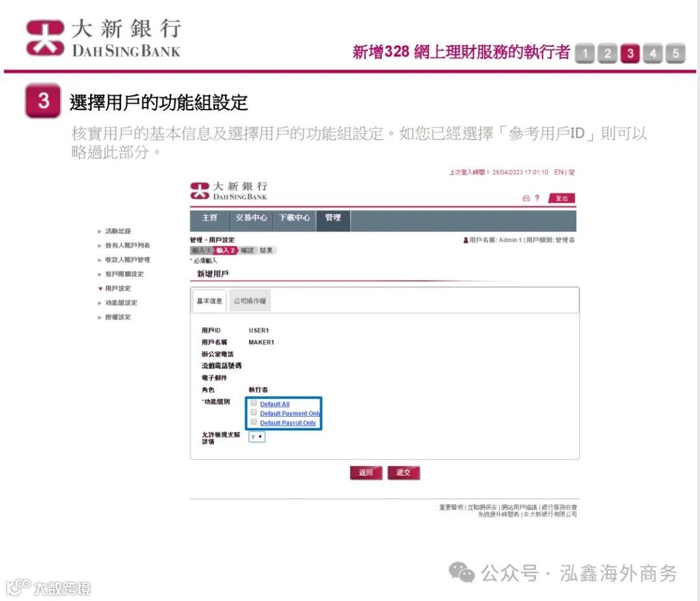
Task: Click the 用戶名稱: Admin 1 text
Action: click(x=496, y=241)
